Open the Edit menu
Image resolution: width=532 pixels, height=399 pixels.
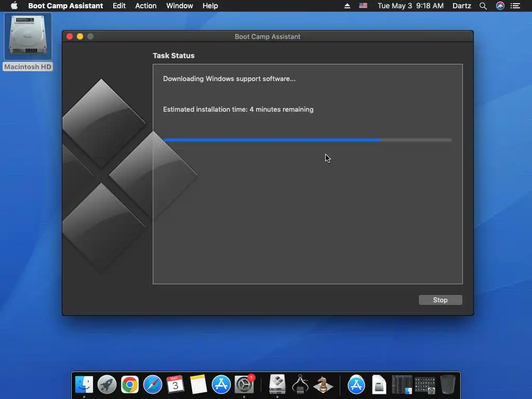coord(119,6)
